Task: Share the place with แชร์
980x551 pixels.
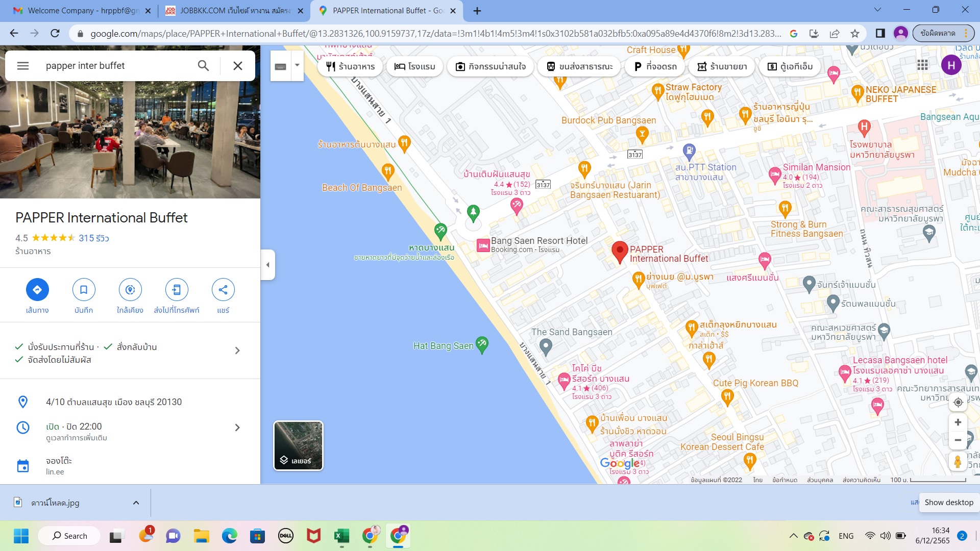Action: click(223, 296)
